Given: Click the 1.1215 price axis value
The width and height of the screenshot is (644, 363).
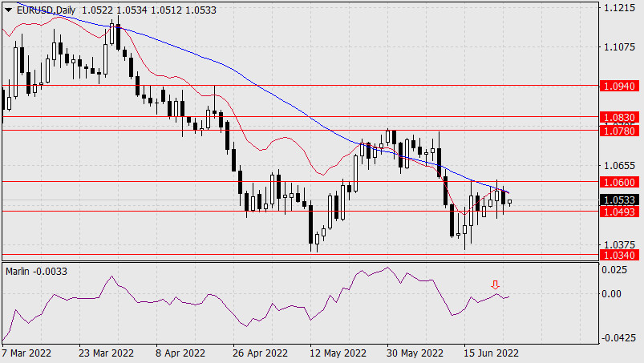Looking at the screenshot, I should 619,7.
